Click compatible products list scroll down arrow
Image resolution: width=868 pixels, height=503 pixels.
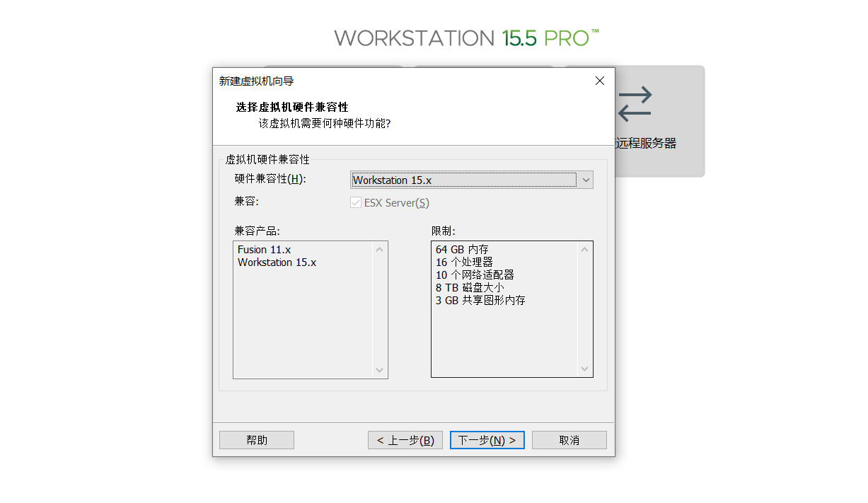pyautogui.click(x=380, y=370)
